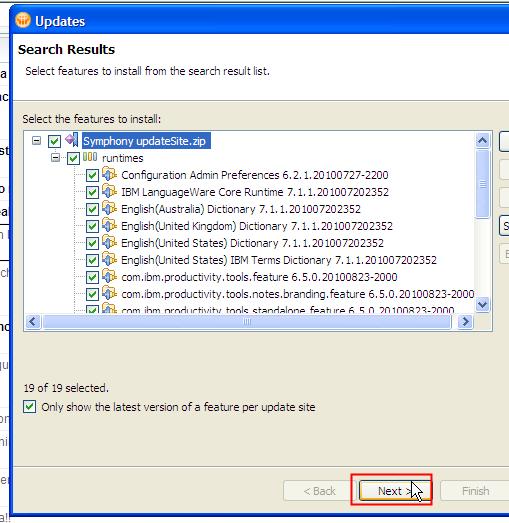Viewport: 509px width, 523px height.
Task: Uncheck the Symphony updateSite.zip checkbox
Action: 54,141
